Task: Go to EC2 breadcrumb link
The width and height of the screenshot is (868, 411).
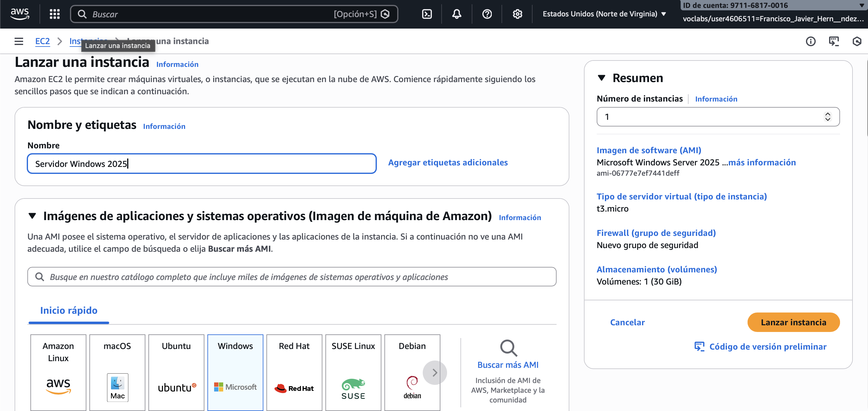Action: pos(43,41)
